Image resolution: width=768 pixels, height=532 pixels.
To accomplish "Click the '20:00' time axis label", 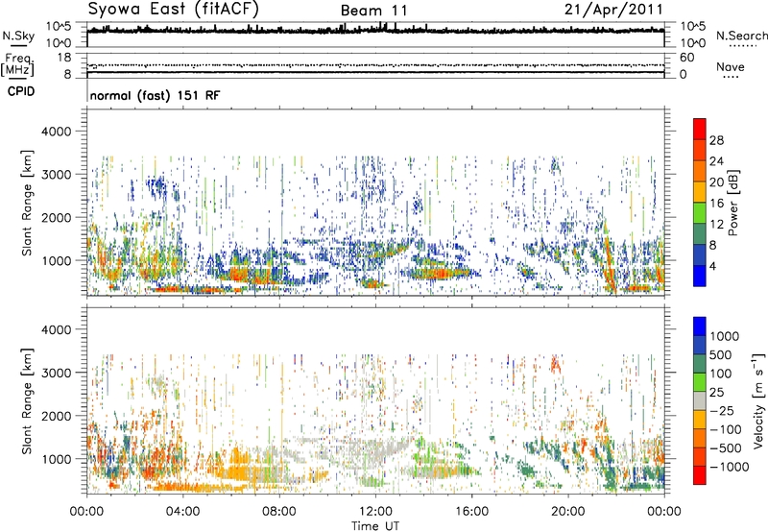I will click(568, 512).
